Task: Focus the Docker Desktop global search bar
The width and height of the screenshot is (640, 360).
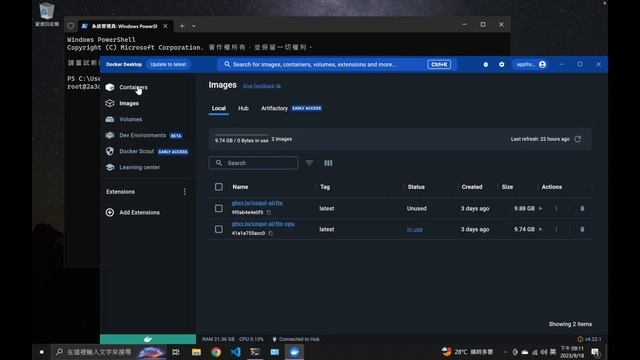Action: pos(337,64)
